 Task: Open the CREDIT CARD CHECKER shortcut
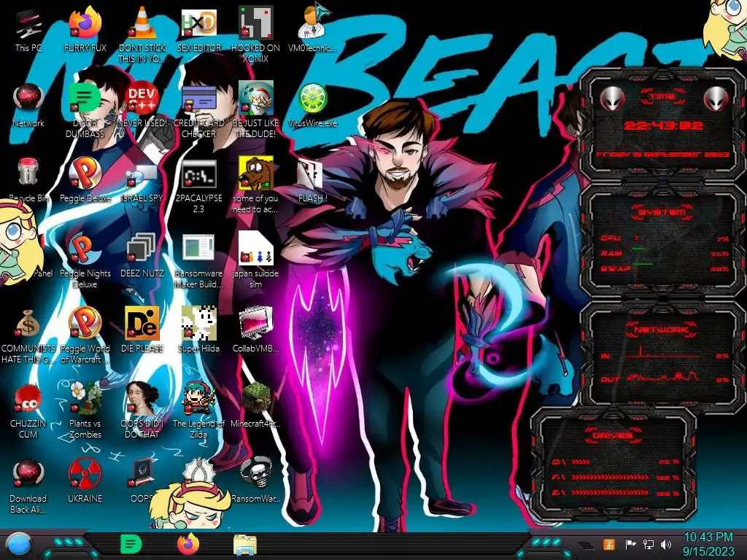199,111
